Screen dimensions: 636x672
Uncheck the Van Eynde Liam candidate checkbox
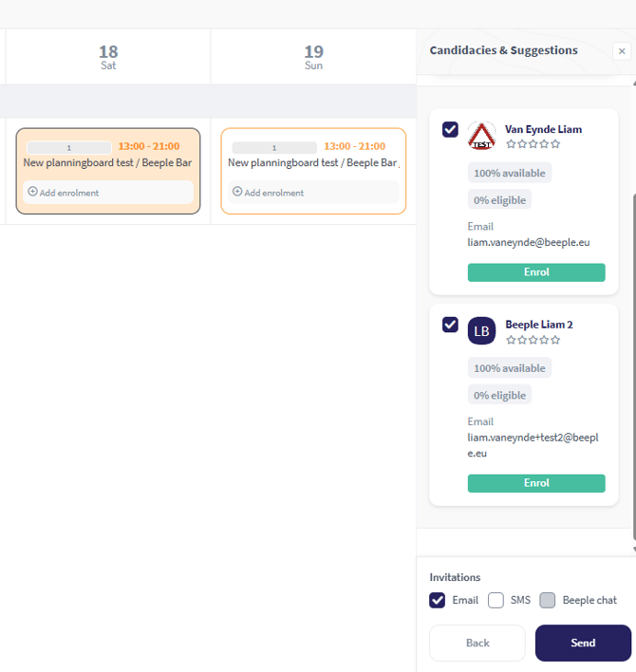click(x=450, y=129)
